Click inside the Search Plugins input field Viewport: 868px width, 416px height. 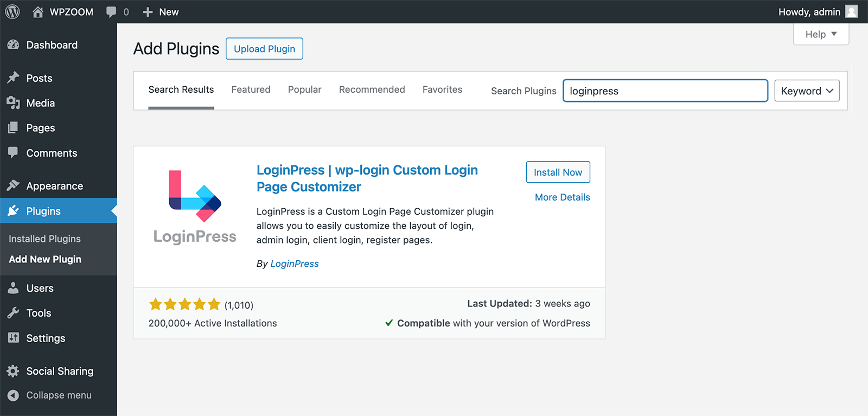[x=665, y=91]
